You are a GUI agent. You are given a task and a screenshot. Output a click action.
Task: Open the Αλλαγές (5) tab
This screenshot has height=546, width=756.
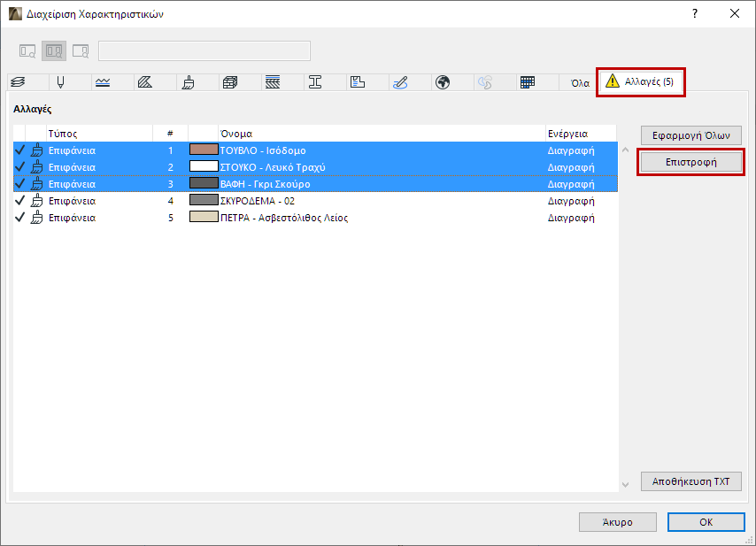[x=640, y=82]
